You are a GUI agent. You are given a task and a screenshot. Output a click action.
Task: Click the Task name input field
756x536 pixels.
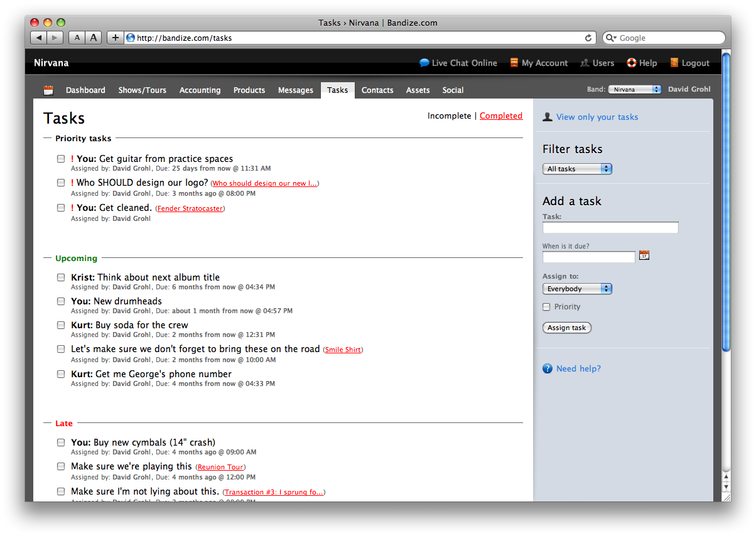pos(610,228)
